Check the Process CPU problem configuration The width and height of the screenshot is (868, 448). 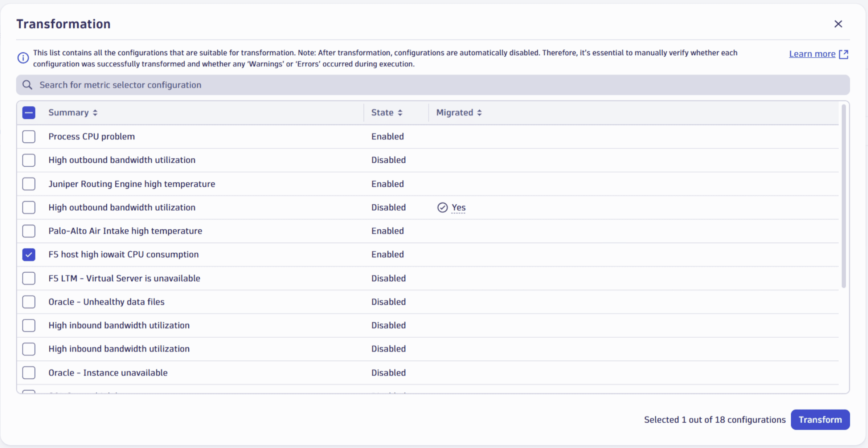click(x=29, y=137)
